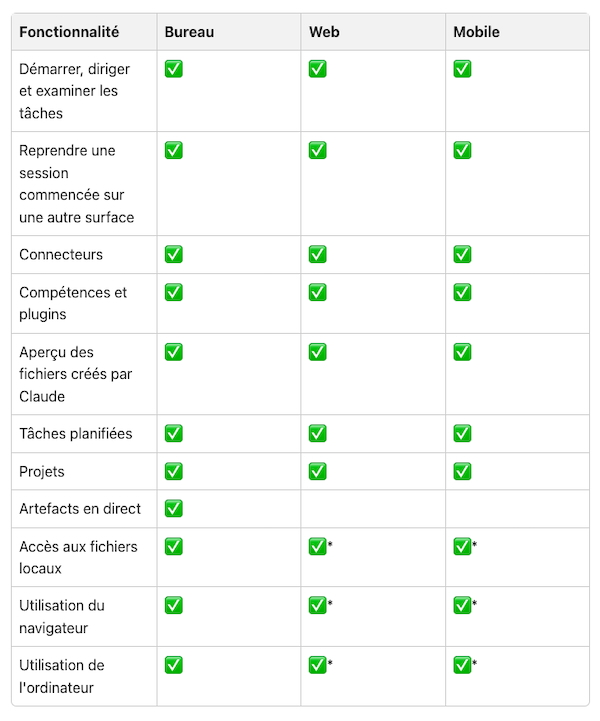Viewport: 600px width, 721px height.
Task: Click the Web checkmark for Reprendre une session
Action: click(318, 150)
